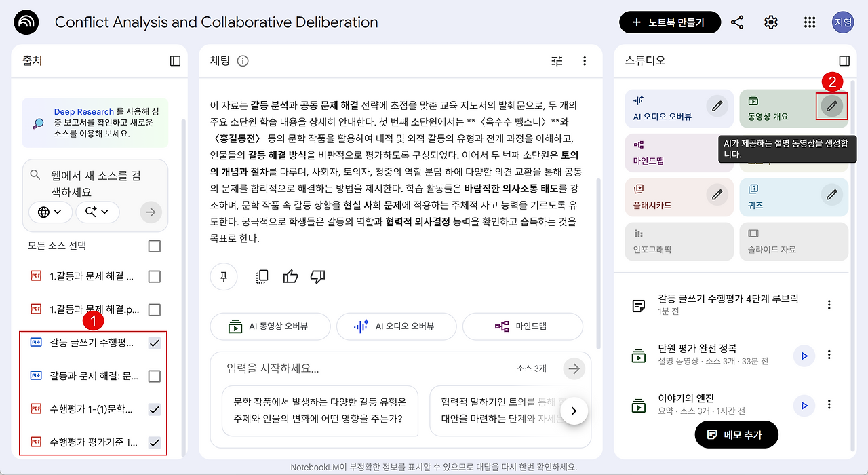The image size is (868, 475).
Task: Show next suggested question chevron
Action: pos(574,411)
